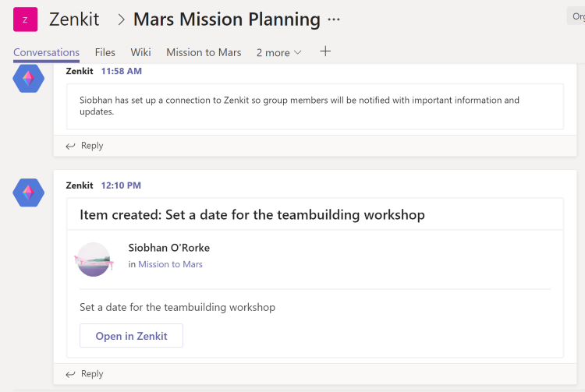Open the Wiki tab
The width and height of the screenshot is (585, 392).
point(140,52)
